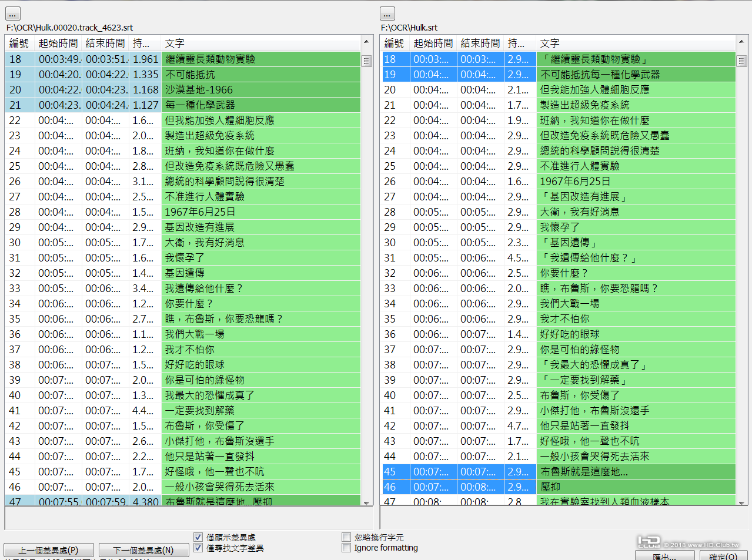Select left row 33 我遺傳給他什麼？
752x560 pixels.
[183, 288]
